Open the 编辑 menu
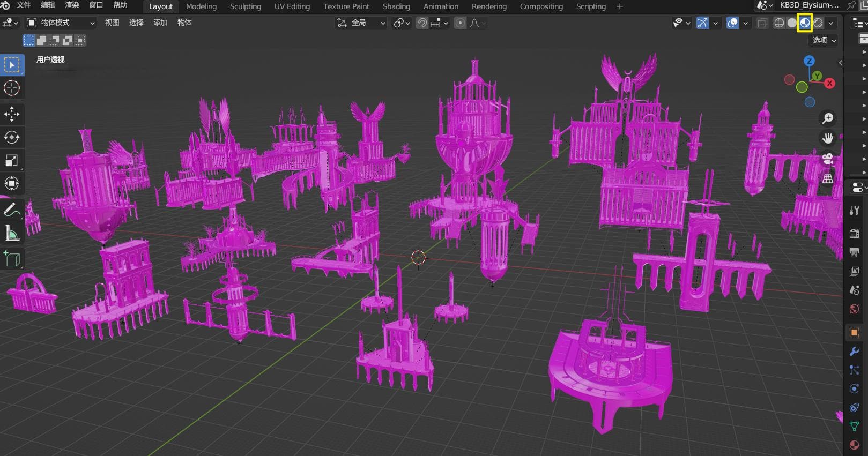The height and width of the screenshot is (456, 868). tap(48, 5)
